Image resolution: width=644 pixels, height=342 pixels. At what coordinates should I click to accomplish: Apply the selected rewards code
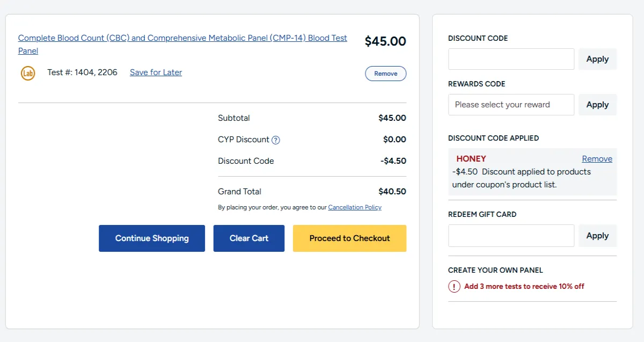pyautogui.click(x=597, y=105)
